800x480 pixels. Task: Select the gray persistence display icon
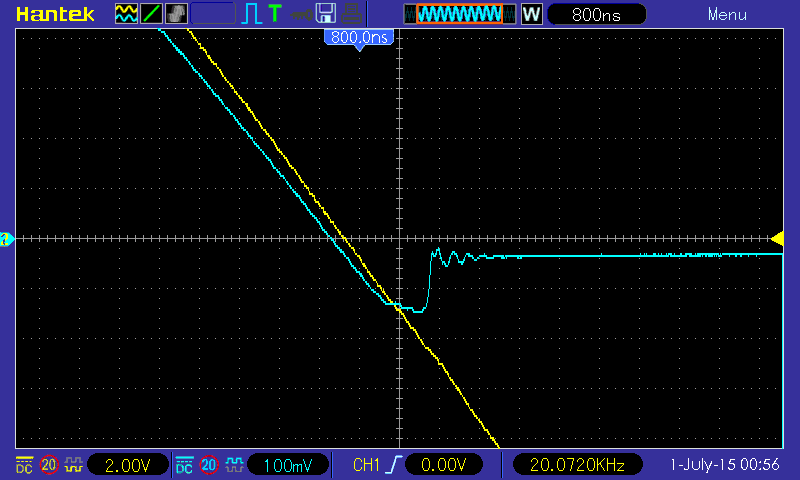click(x=176, y=14)
